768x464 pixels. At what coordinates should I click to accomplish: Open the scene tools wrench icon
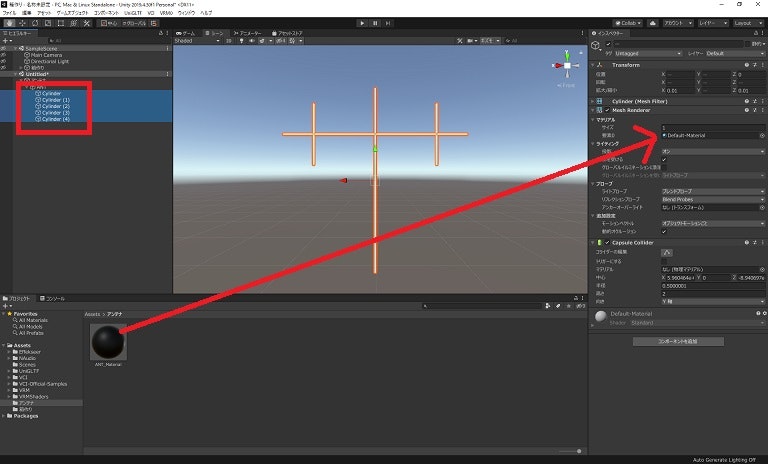(x=459, y=41)
